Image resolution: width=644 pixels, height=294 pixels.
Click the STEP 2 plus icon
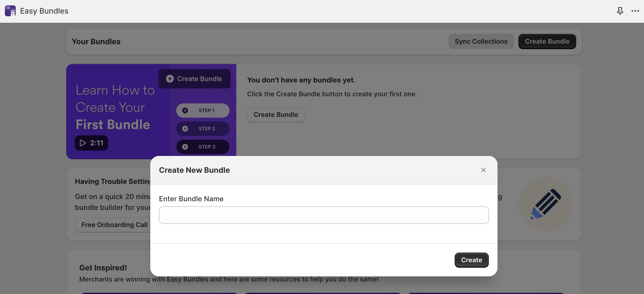pyautogui.click(x=185, y=129)
